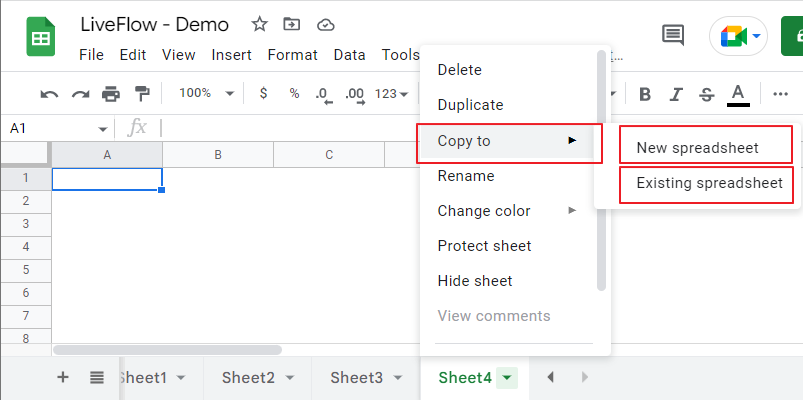The image size is (803, 400).
Task: Click the undo arrow icon
Action: (x=49, y=94)
